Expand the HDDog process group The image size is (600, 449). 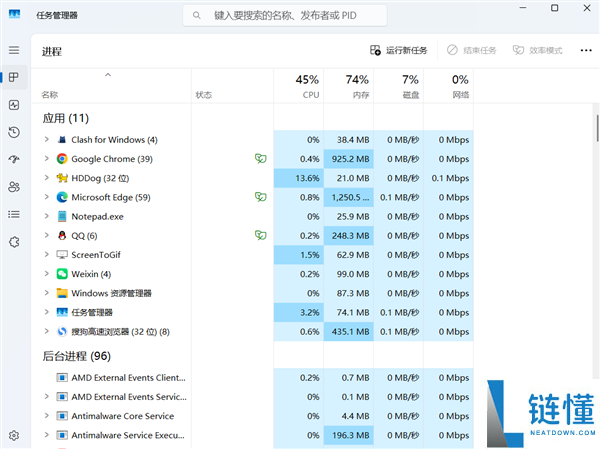pos(46,178)
